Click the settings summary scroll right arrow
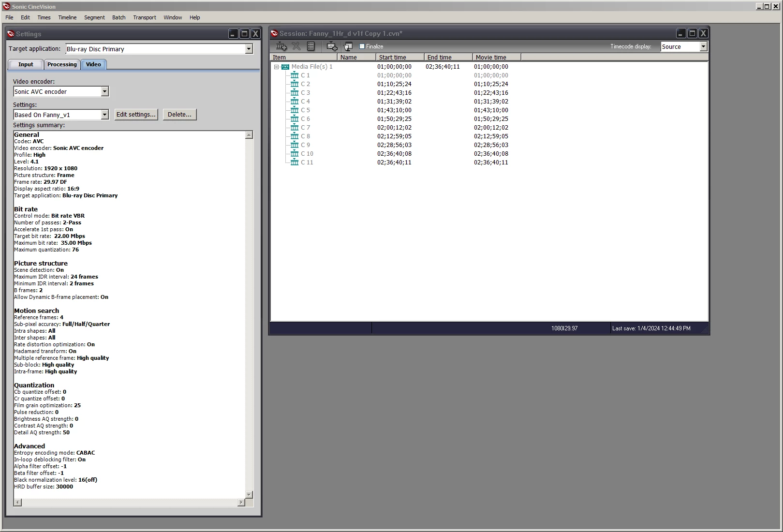 [x=241, y=502]
